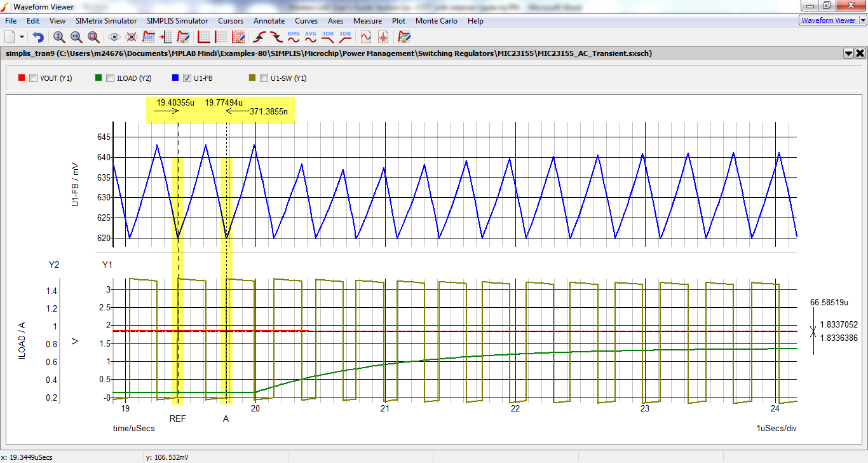Viewport: 868px width, 463px height.
Task: Click the fall time measurement icon
Action: 276,37
